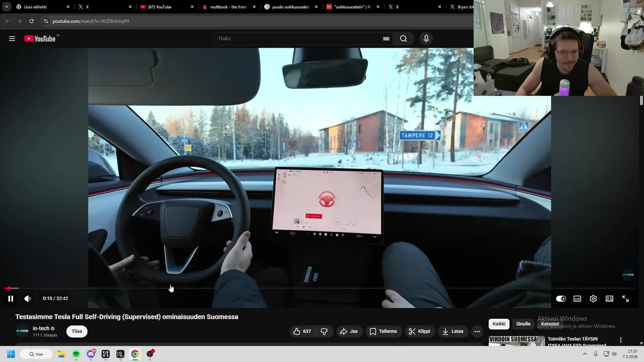Screen dimensions: 644x362
Task: Toggle the autoplay switch in player
Action: click(561, 299)
